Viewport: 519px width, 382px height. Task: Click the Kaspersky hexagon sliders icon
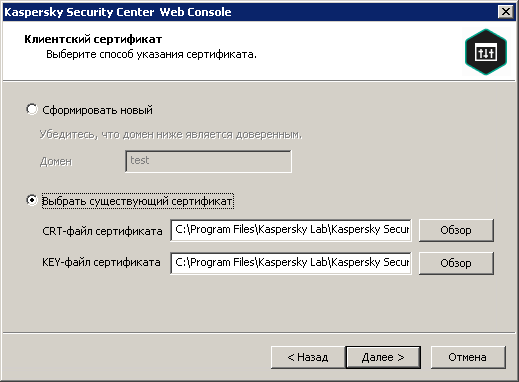(x=486, y=52)
